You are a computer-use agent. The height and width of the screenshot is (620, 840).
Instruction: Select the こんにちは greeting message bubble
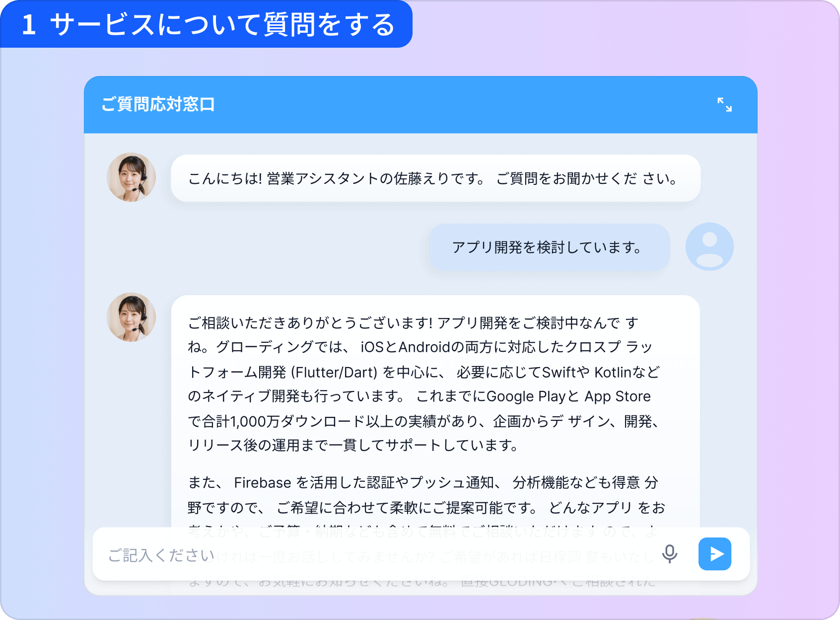[x=435, y=178]
